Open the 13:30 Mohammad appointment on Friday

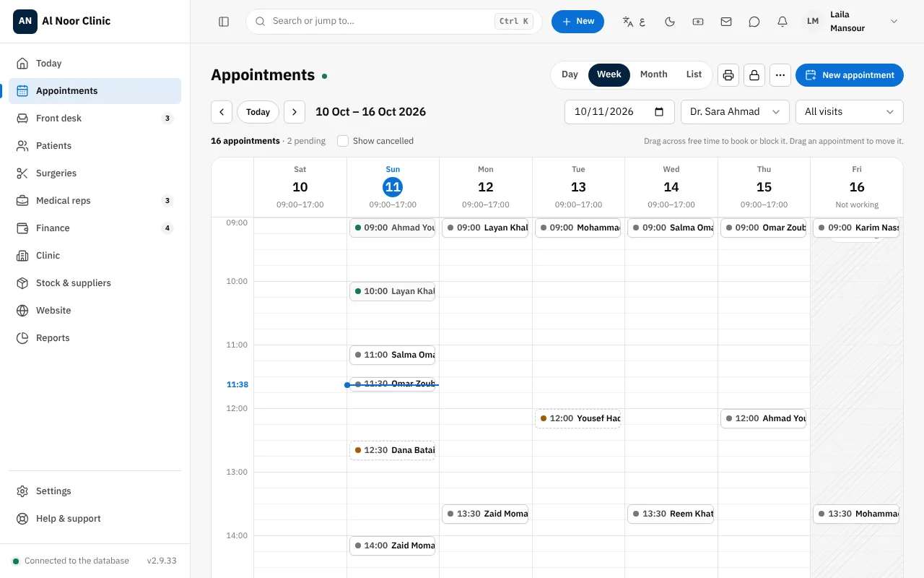coord(856,514)
